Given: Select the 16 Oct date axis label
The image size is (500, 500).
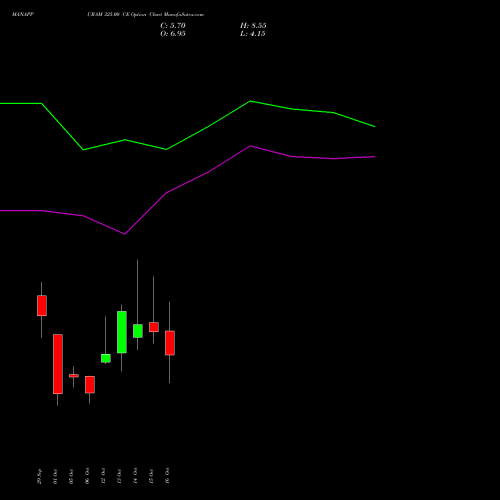Looking at the screenshot, I should click(167, 476).
